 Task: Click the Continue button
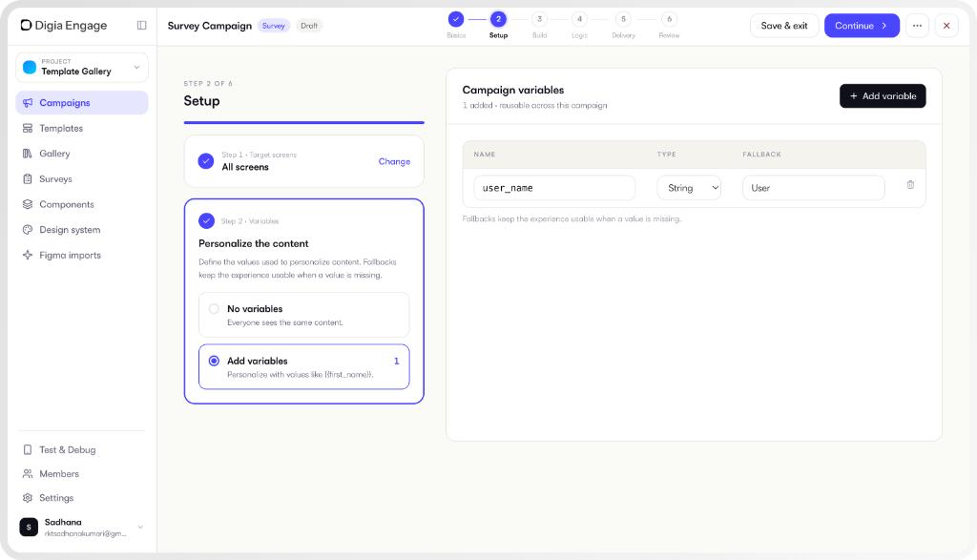coord(862,26)
